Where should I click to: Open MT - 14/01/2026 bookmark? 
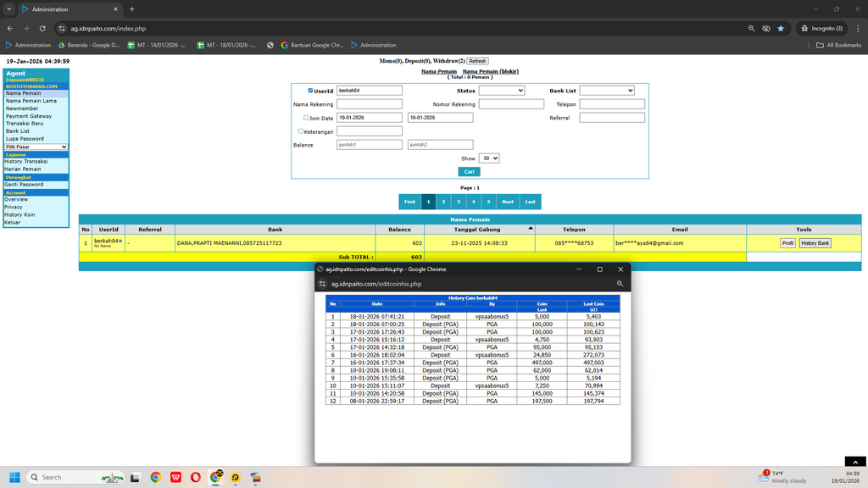157,46
